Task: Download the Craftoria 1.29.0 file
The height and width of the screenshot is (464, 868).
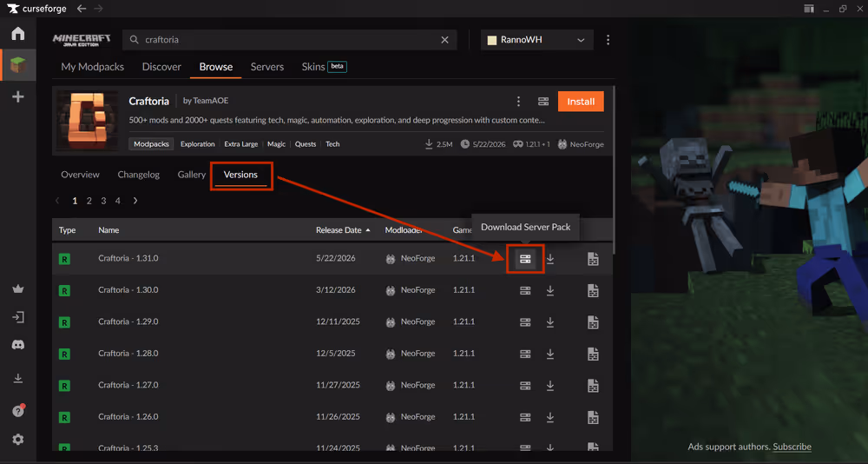Action: [550, 322]
